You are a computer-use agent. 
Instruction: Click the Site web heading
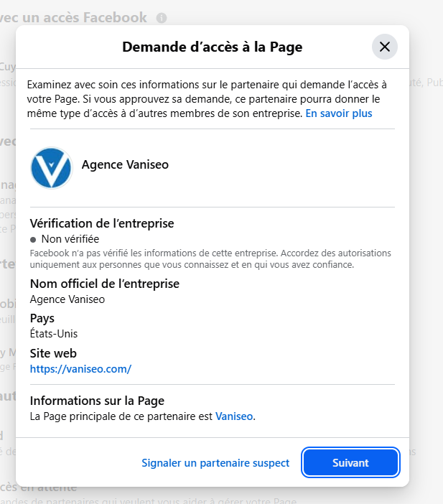tap(53, 353)
